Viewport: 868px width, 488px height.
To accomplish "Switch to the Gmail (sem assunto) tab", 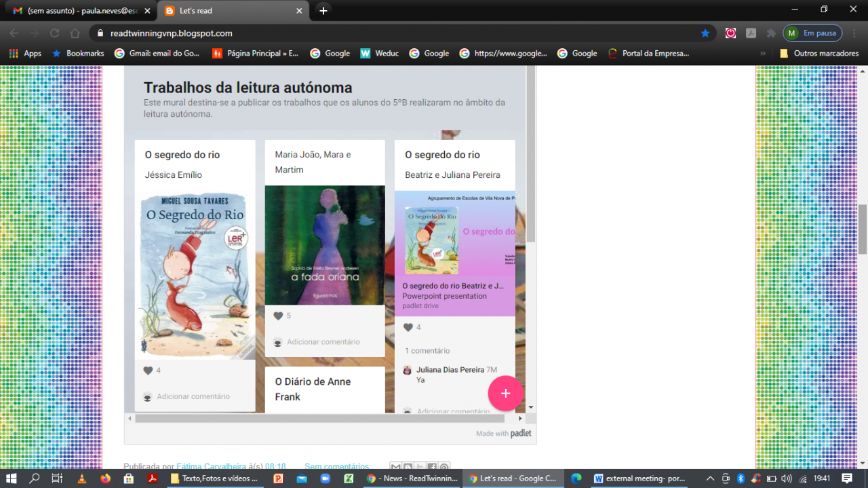I will point(78,11).
